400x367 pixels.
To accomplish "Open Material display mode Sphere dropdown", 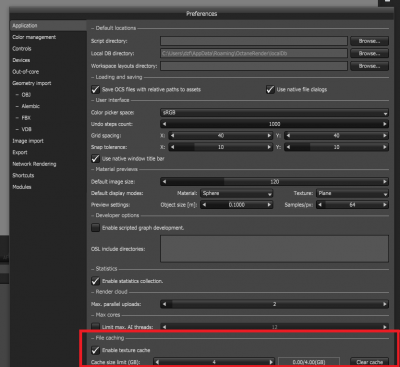I will tap(236, 193).
